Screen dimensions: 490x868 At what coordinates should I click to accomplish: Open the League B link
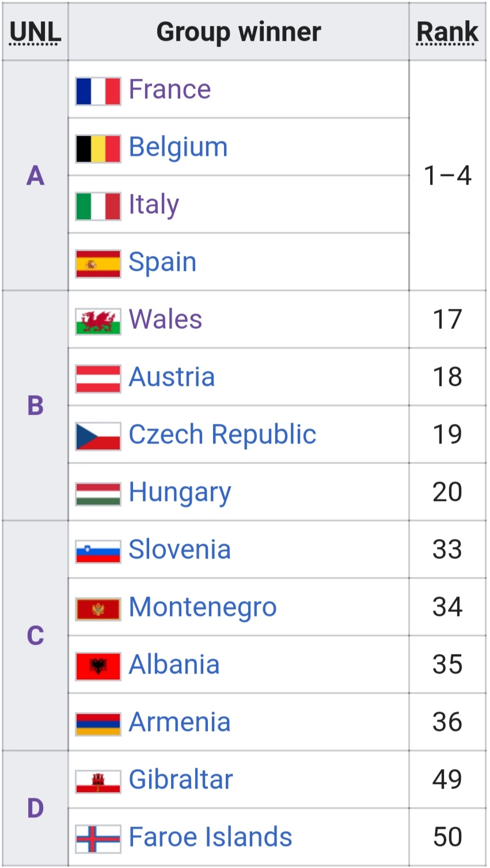tap(35, 406)
